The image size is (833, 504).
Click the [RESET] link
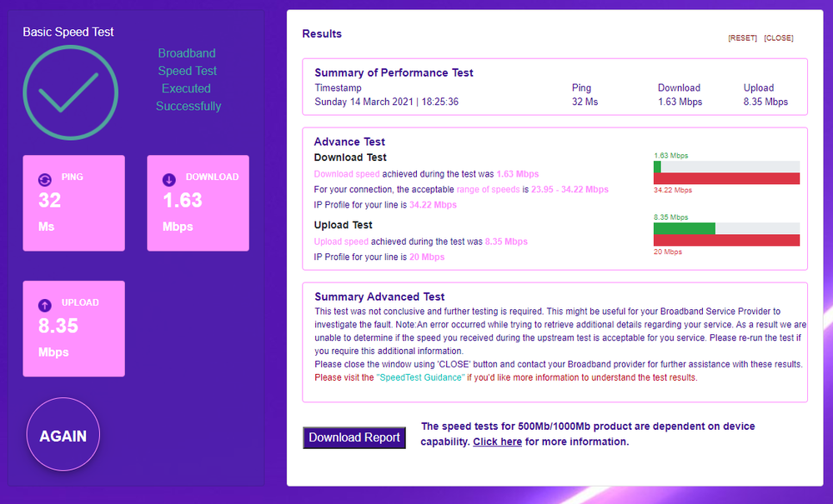tap(742, 38)
